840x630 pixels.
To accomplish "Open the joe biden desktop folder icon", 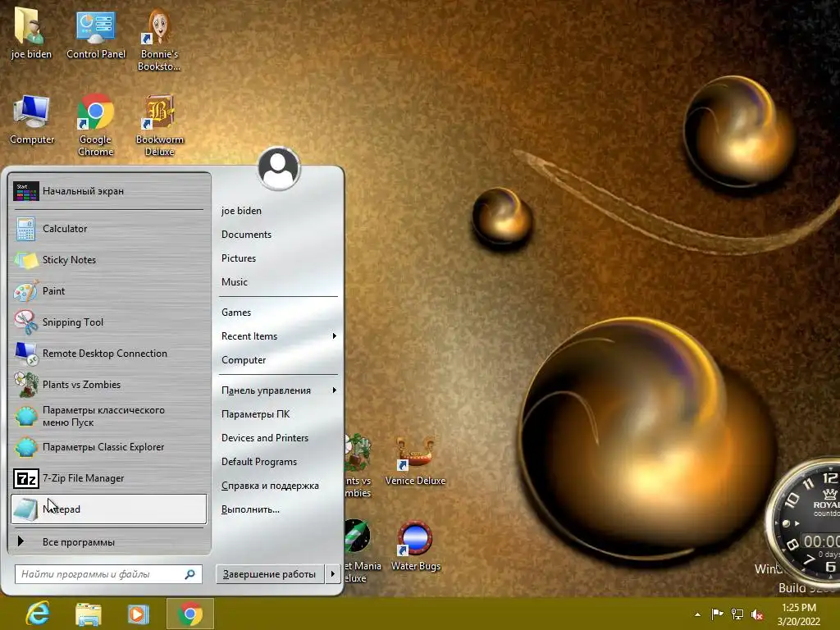I will (x=31, y=32).
